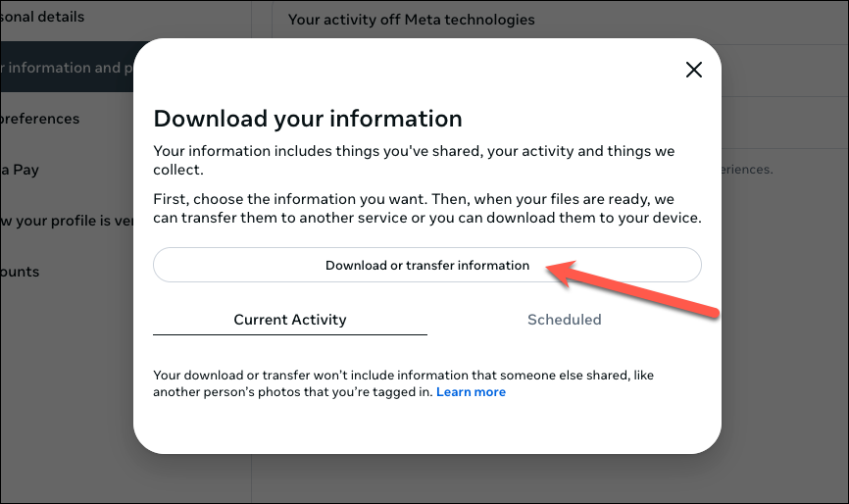Click the line 'can transfer them to another service'
This screenshot has width=849, height=504.
427,218
